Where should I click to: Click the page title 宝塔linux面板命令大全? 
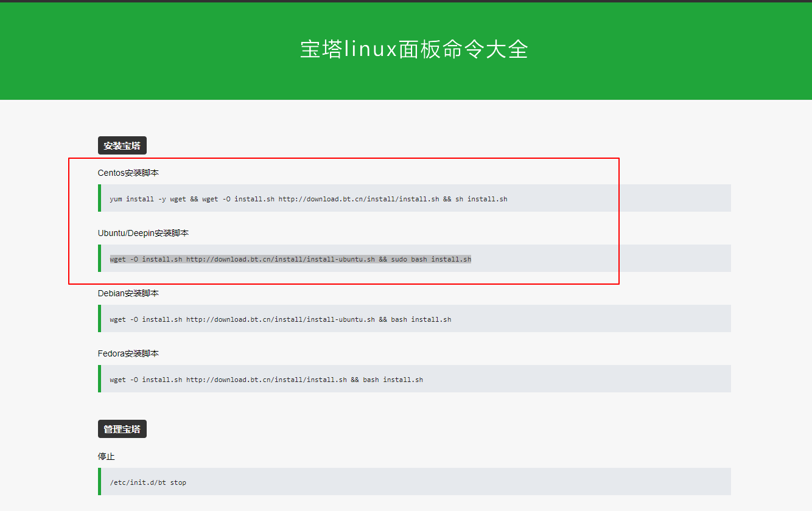pos(414,49)
